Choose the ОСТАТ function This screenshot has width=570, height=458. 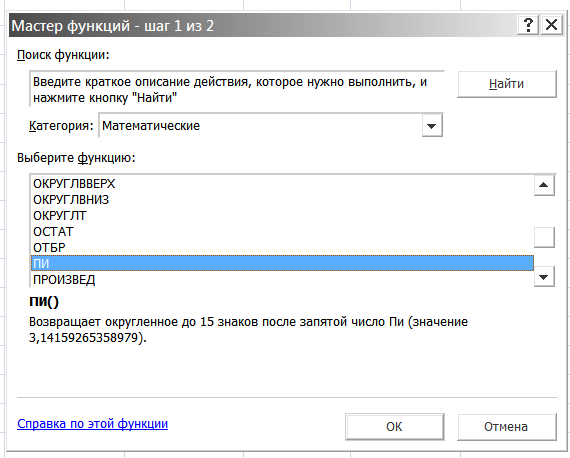(x=282, y=232)
